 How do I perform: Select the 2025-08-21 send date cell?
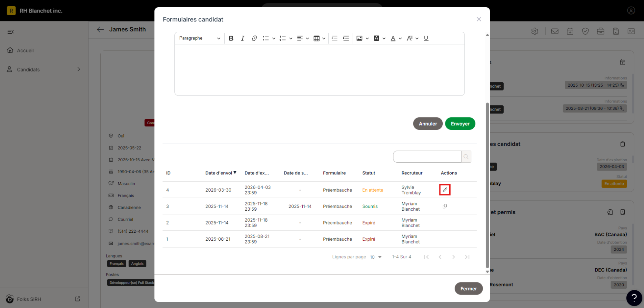(218, 239)
